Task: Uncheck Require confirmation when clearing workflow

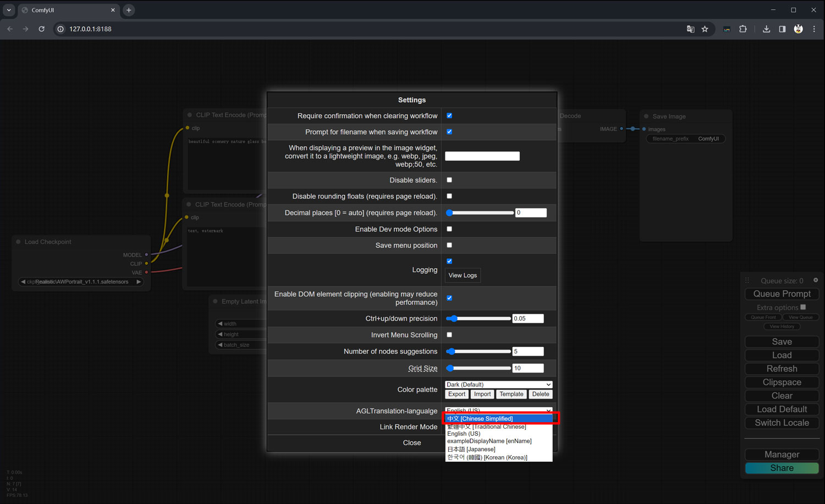Action: (449, 115)
